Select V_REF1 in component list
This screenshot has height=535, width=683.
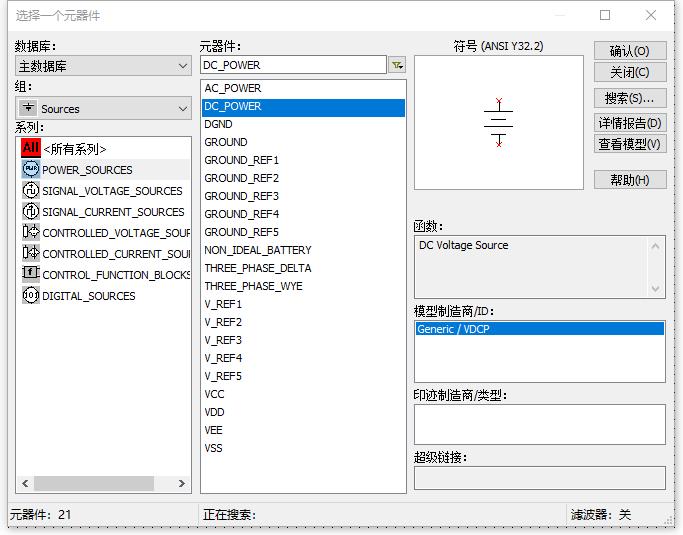(x=303, y=304)
